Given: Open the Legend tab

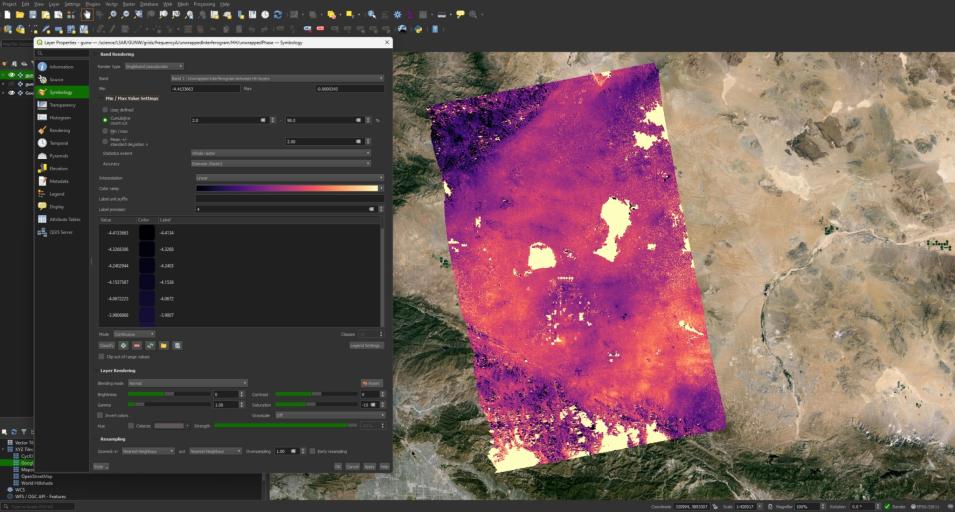Looking at the screenshot, I should [x=62, y=194].
